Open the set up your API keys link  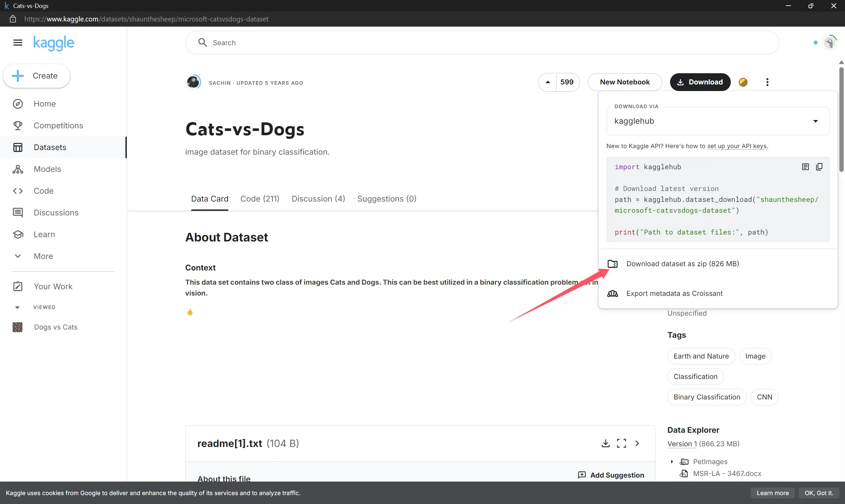tap(737, 146)
